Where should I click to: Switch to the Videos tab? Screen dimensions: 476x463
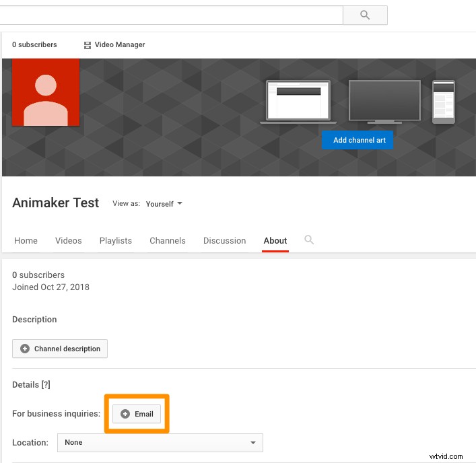click(68, 241)
